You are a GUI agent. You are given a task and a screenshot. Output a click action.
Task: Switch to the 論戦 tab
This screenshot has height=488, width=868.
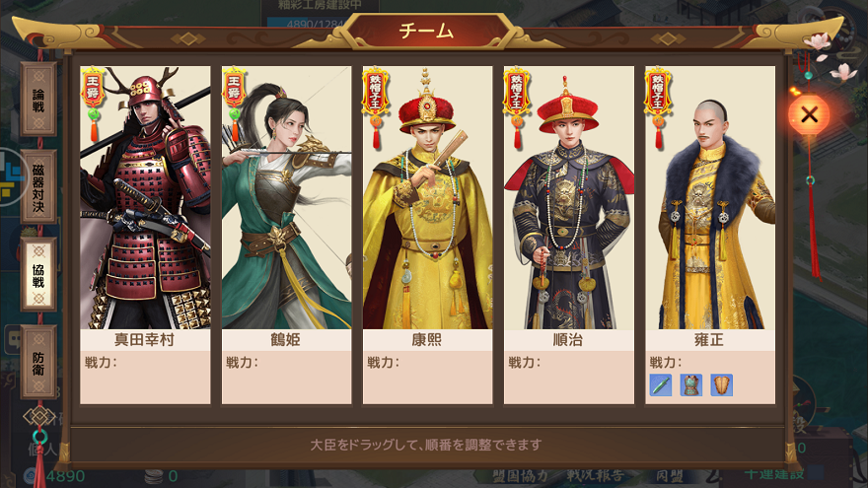(38, 100)
